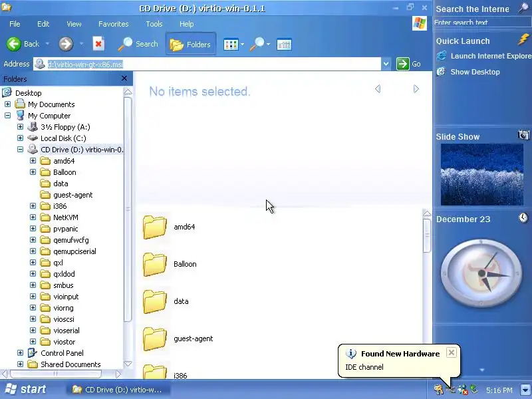Select the vioinput tree folder
The image size is (532, 399).
(x=66, y=297)
